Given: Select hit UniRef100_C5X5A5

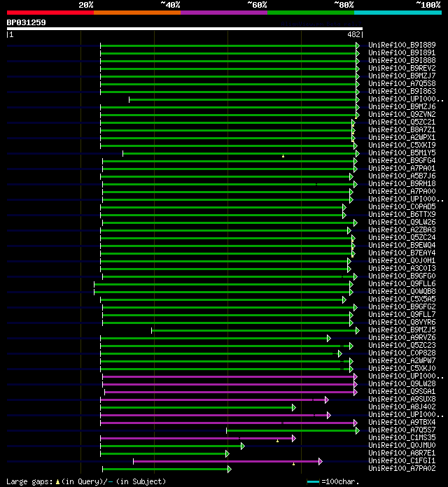Looking at the screenshot, I should click(x=402, y=299).
